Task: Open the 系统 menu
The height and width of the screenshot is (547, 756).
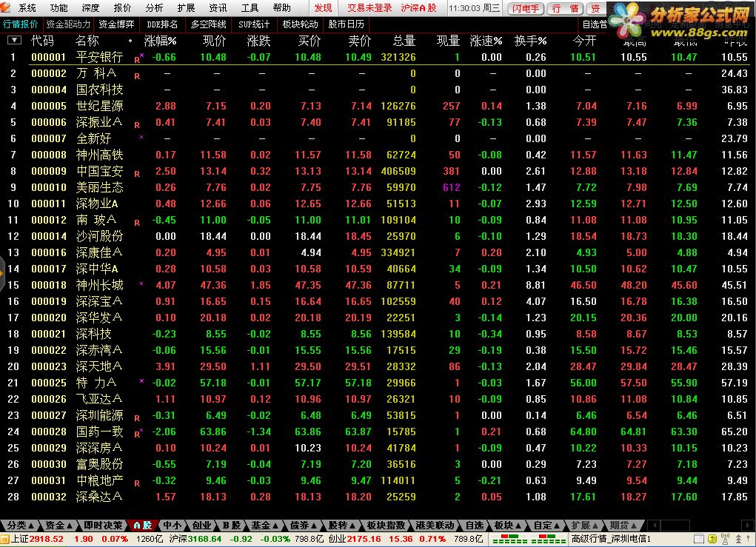Action: tap(27, 7)
